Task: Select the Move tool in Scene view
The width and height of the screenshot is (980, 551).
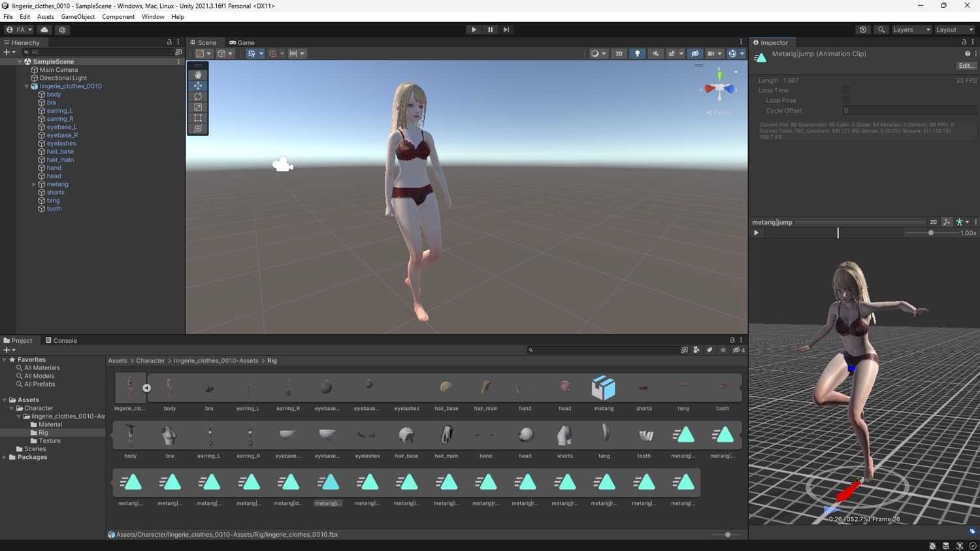Action: coord(198,86)
